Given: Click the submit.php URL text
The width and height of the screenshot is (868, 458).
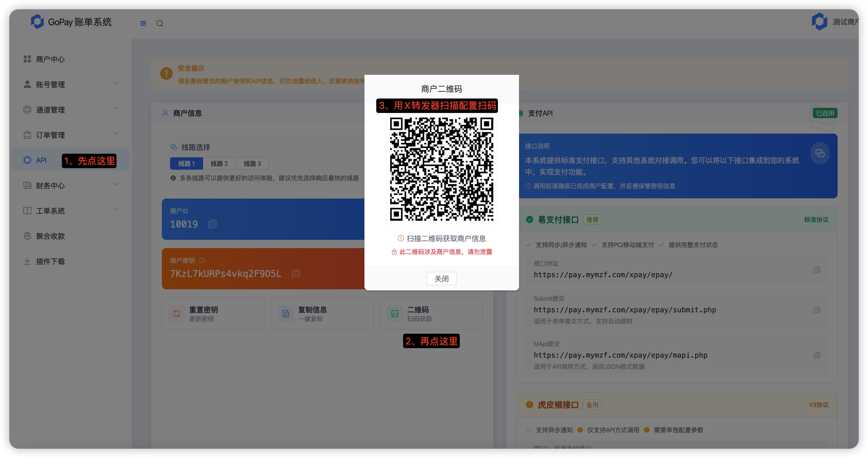Looking at the screenshot, I should click(x=625, y=310).
